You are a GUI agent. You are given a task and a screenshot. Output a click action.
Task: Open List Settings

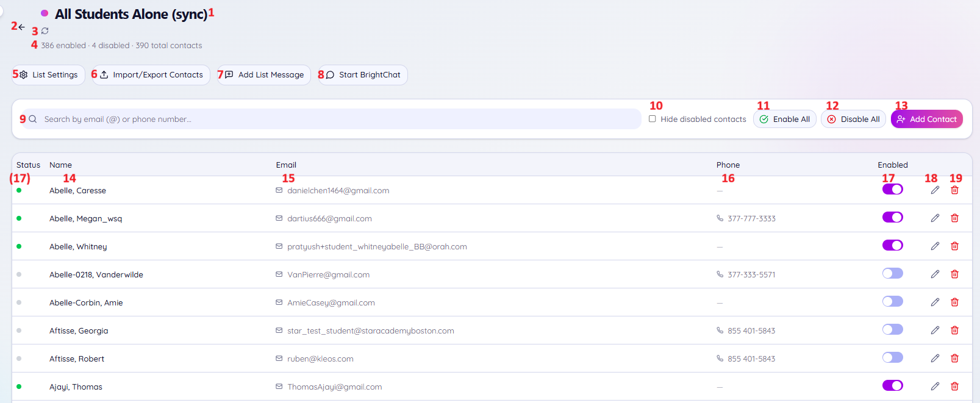tap(49, 75)
